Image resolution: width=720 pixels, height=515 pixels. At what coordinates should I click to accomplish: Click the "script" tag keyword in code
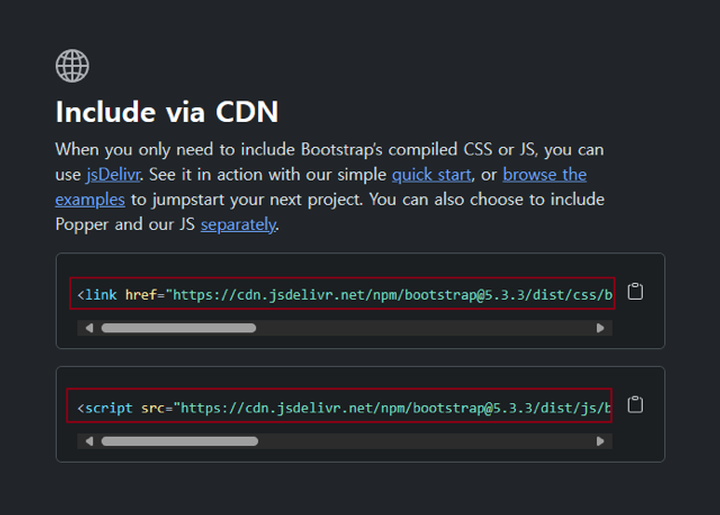[x=109, y=408]
